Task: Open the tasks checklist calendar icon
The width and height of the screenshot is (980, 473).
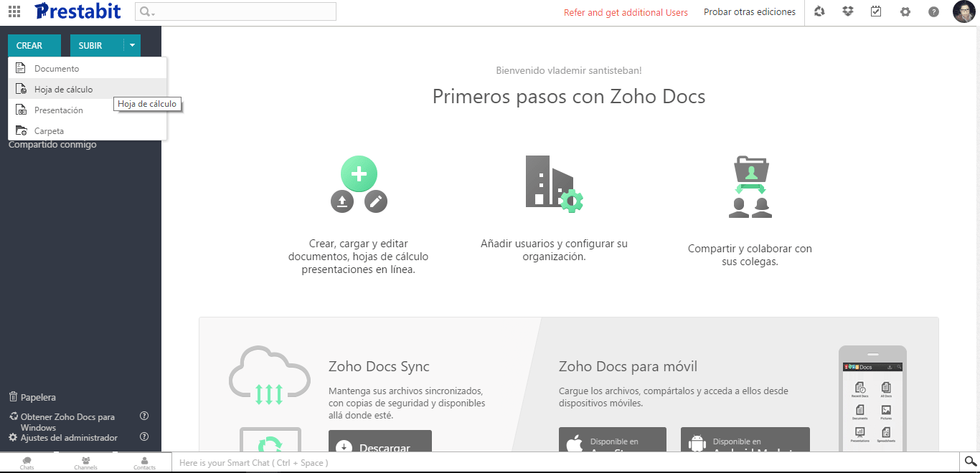Action: coord(876,11)
